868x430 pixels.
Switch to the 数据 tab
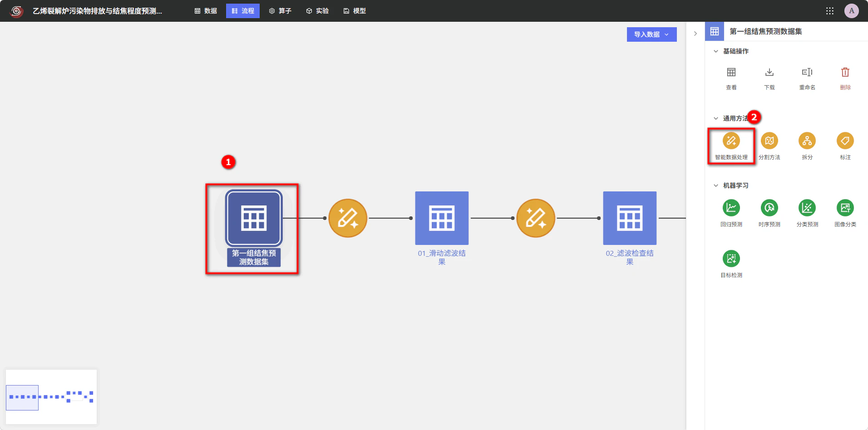(206, 11)
